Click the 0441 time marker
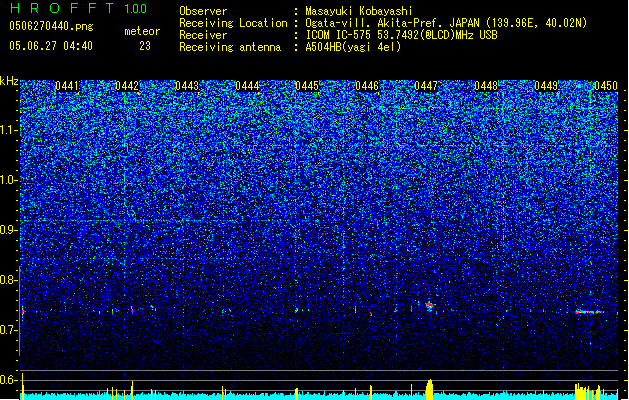The height and width of the screenshot is (400, 629). (67, 86)
